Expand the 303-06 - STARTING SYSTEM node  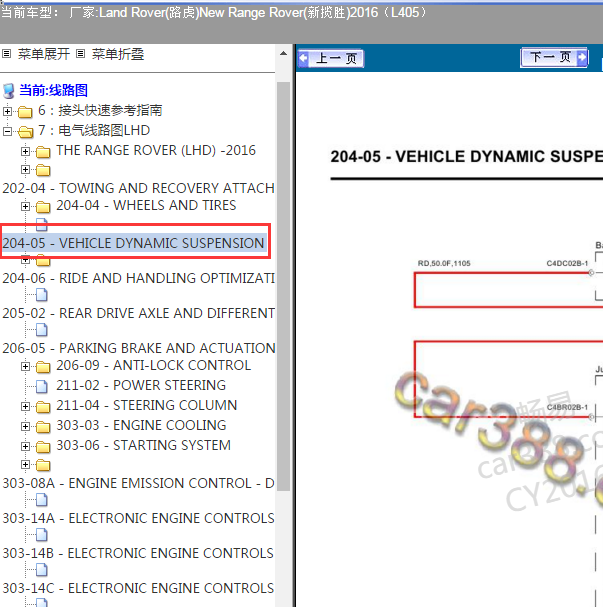26,446
